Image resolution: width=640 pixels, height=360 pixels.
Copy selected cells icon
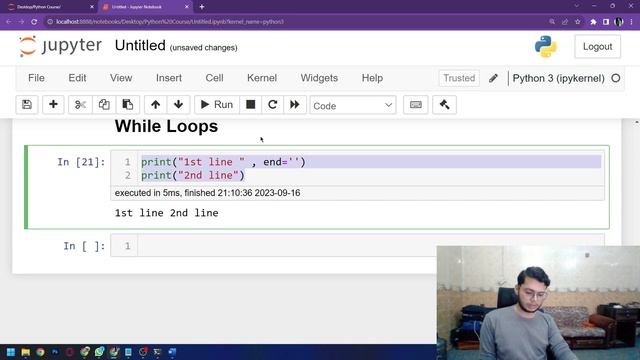pyautogui.click(x=104, y=105)
